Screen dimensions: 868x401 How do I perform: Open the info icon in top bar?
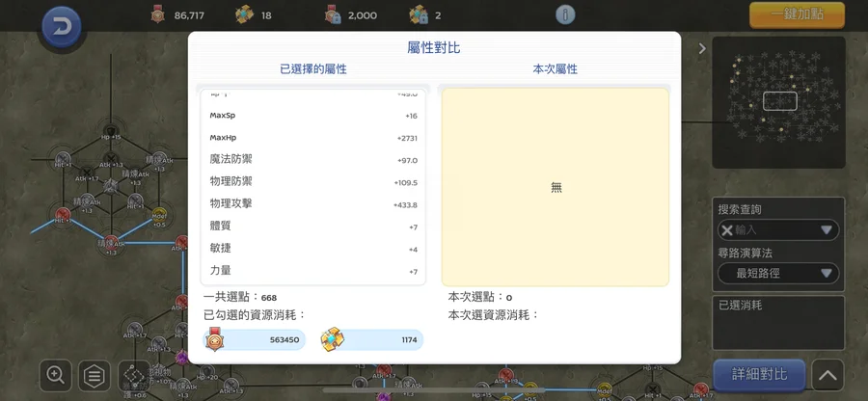pos(565,15)
